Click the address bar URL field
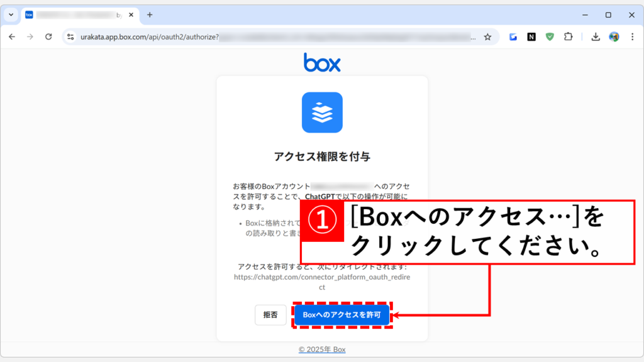The height and width of the screenshot is (362, 644). 279,37
